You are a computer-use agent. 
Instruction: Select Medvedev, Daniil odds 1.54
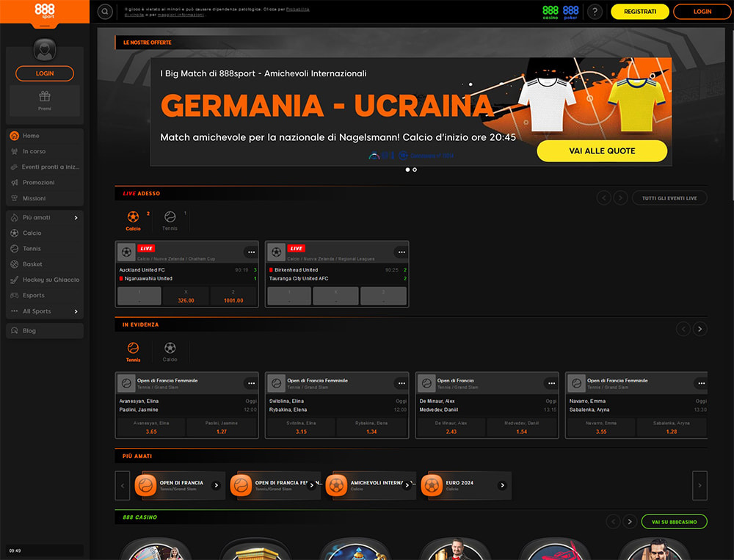(521, 427)
